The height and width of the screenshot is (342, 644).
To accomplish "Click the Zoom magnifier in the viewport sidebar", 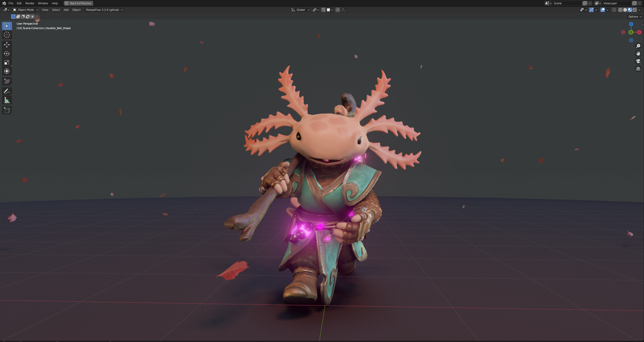I will (638, 46).
